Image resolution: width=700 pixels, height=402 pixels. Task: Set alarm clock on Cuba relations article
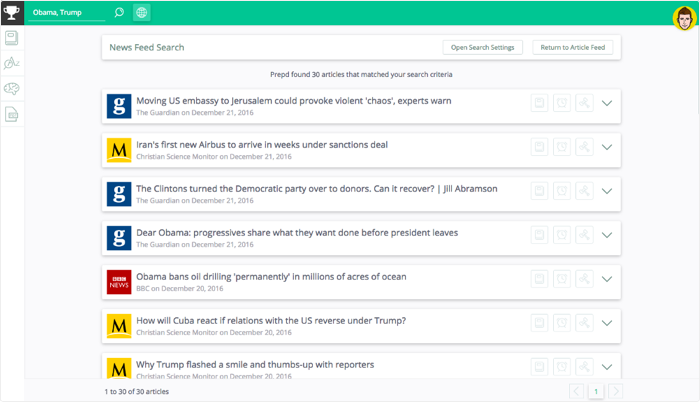click(x=562, y=323)
